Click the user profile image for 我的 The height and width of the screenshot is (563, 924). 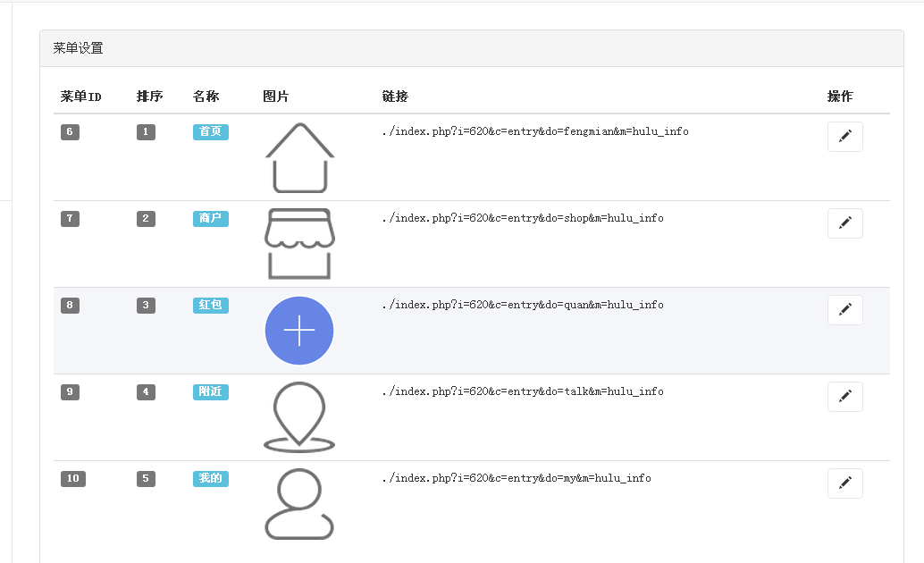tap(299, 504)
